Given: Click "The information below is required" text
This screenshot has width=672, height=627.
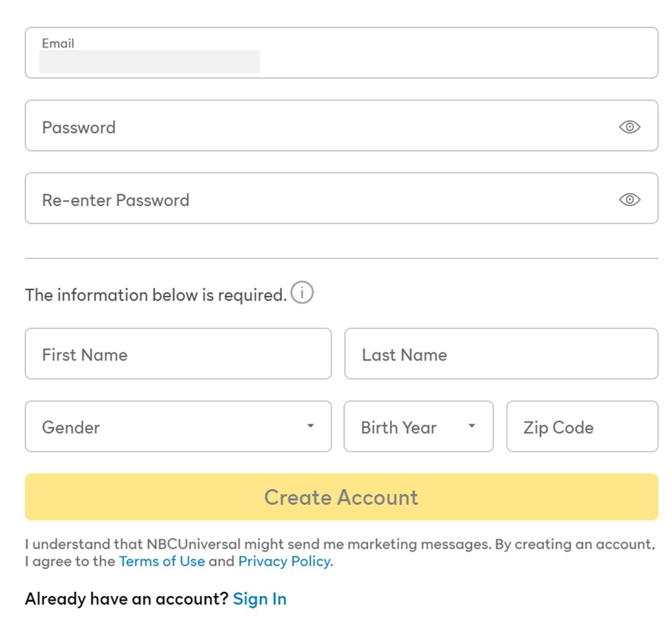Looking at the screenshot, I should [x=155, y=295].
